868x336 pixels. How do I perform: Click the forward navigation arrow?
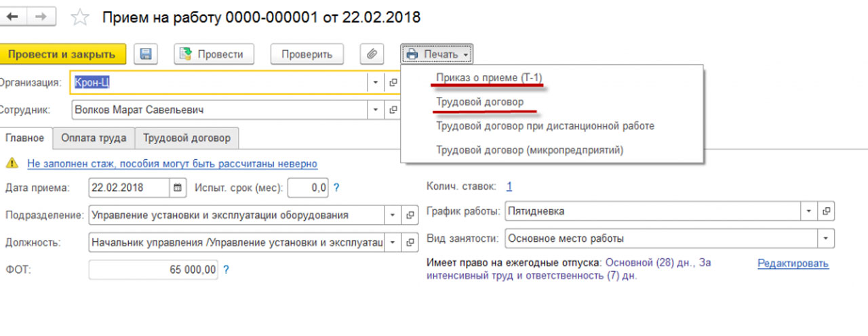point(41,17)
